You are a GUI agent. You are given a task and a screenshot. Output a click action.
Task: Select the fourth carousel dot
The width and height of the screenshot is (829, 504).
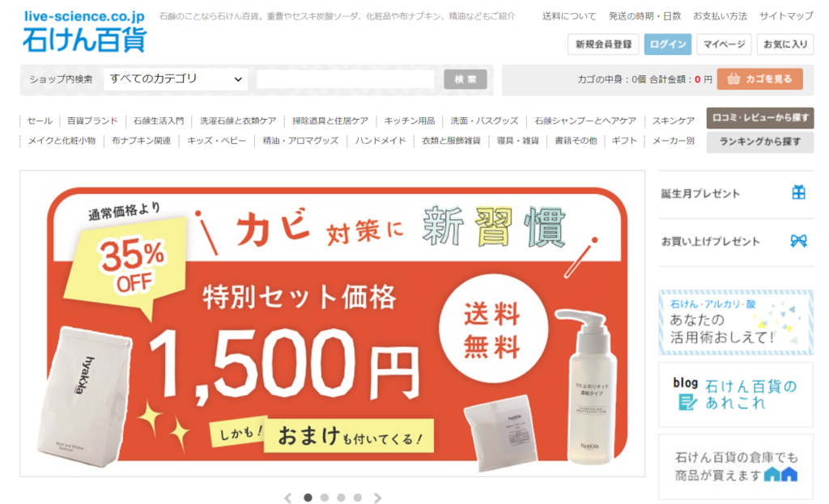click(x=357, y=498)
